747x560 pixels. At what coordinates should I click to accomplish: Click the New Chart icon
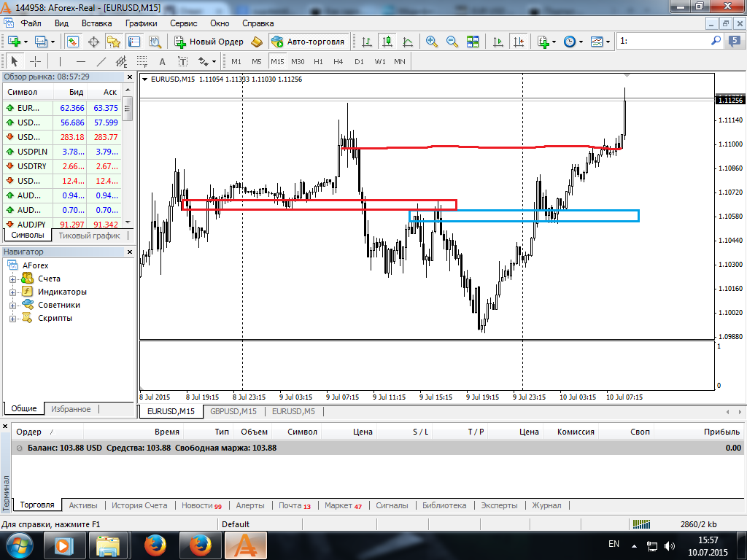click(13, 42)
